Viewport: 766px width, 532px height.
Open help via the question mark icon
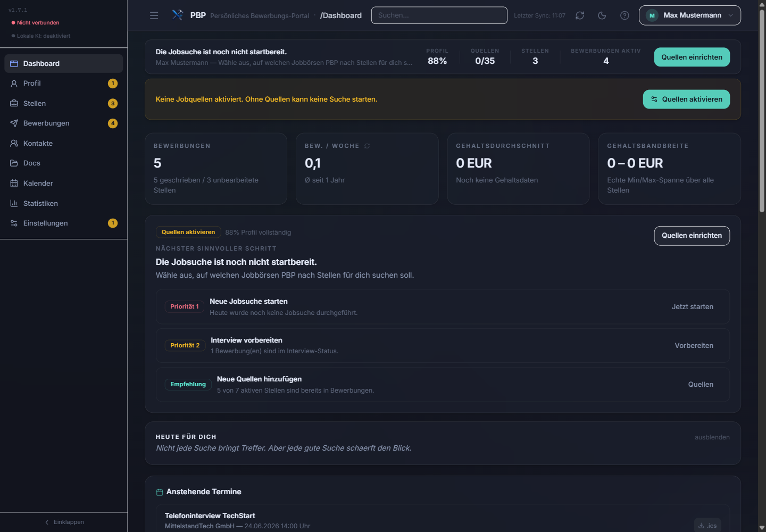(x=625, y=15)
